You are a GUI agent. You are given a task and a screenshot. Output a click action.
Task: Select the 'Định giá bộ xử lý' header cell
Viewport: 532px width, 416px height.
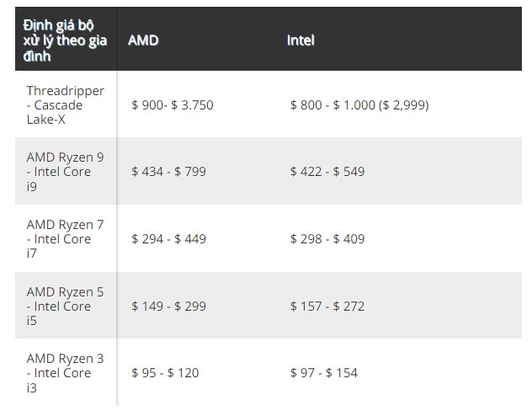(x=65, y=40)
